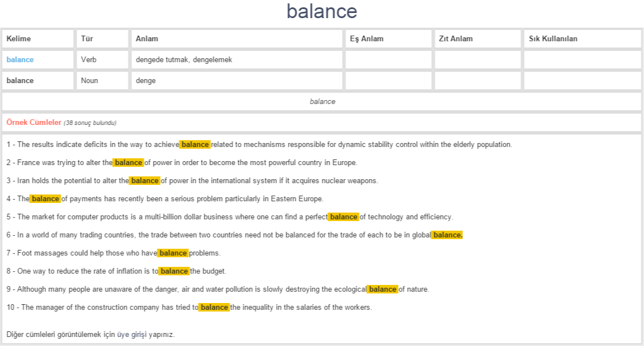The height and width of the screenshot is (346, 644).
Task: Click the 'Örnek Cümleler' section heading
Action: 34,123
